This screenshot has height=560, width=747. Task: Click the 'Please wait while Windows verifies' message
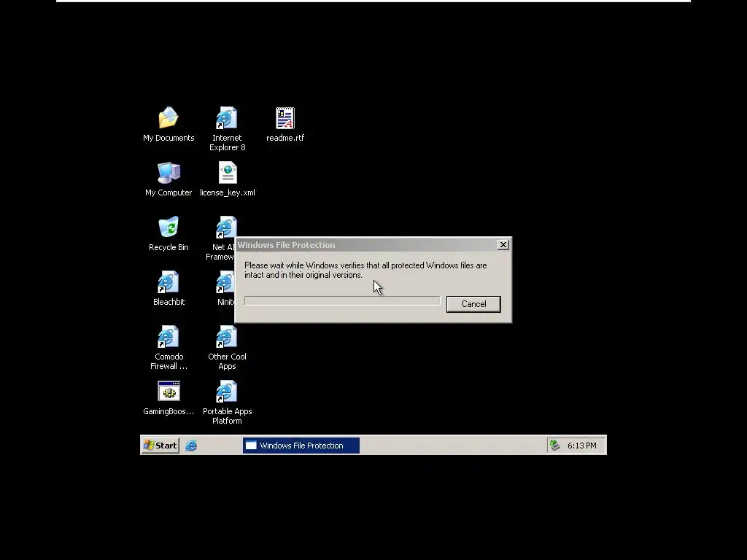[x=365, y=270]
